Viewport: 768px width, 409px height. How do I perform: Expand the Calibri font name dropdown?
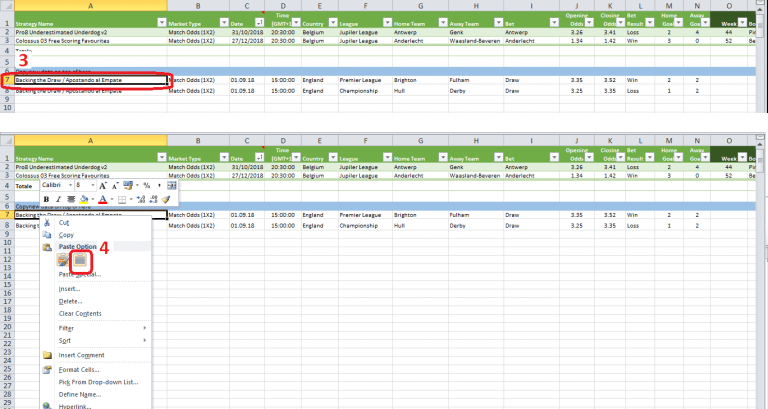tap(70, 185)
